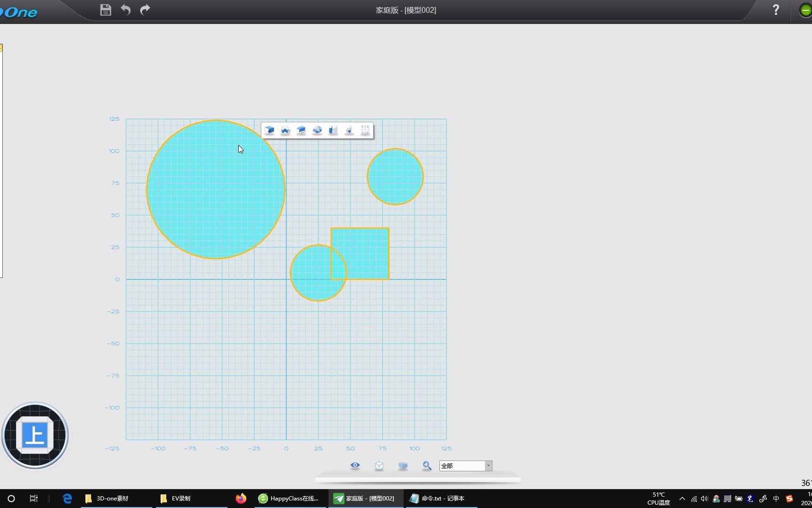Open Windows search circle on taskbar
Screen dimensions: 812x508
(x=11, y=499)
